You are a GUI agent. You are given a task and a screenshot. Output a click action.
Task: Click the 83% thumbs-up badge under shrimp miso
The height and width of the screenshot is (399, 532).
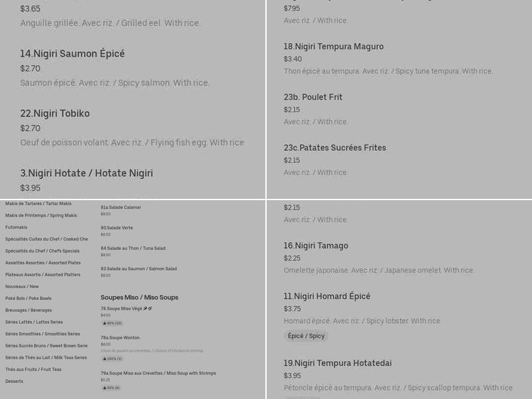click(111, 388)
